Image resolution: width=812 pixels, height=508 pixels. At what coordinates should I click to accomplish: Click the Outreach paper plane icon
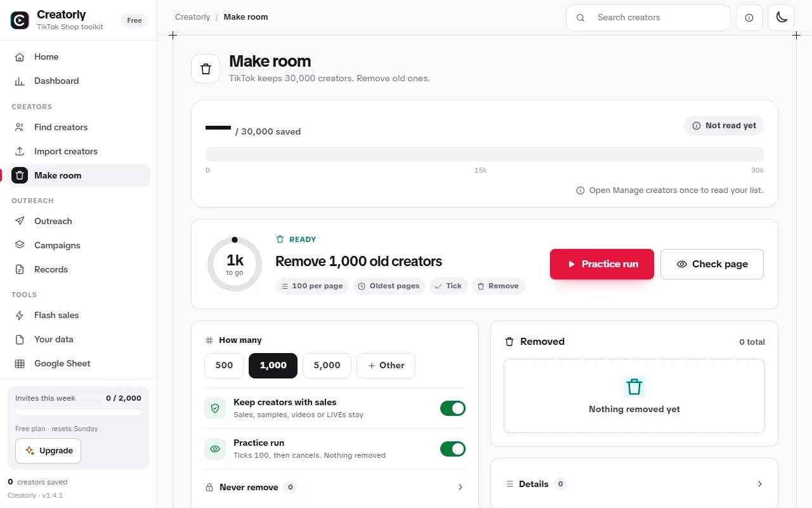pos(20,221)
